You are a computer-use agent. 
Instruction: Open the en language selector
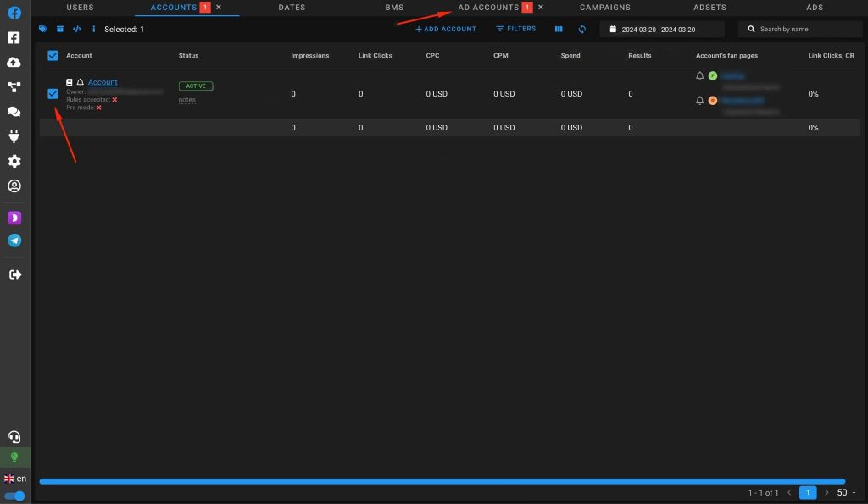click(x=15, y=479)
